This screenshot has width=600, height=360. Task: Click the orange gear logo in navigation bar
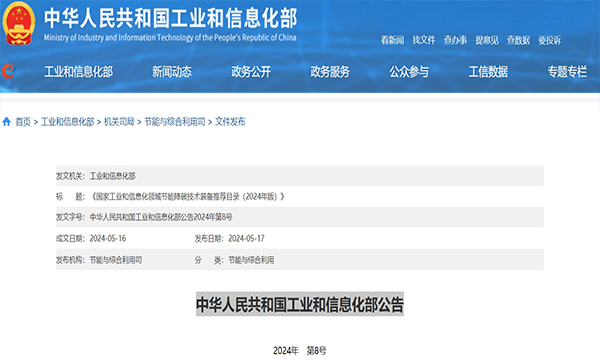(x=8, y=71)
